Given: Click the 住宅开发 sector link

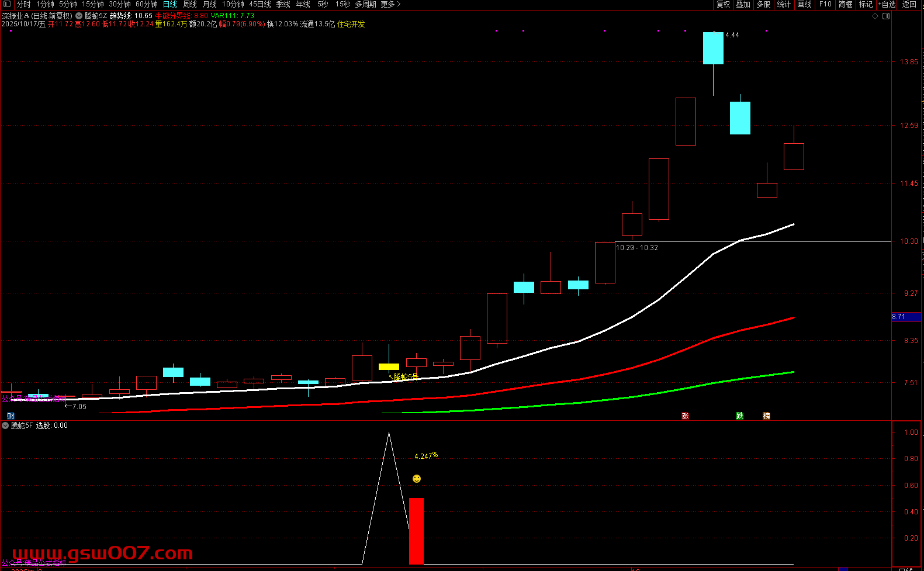Looking at the screenshot, I should 351,24.
